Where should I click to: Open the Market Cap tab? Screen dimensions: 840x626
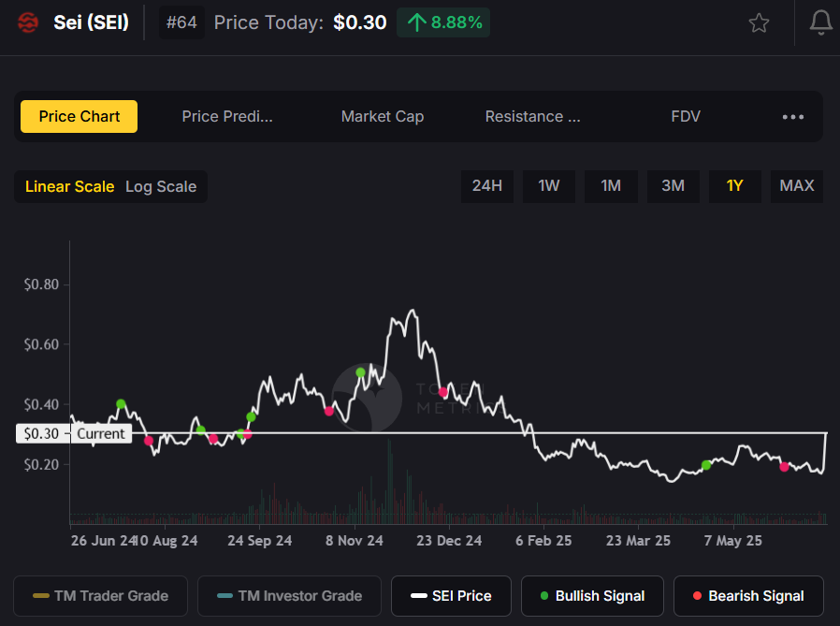[x=383, y=116]
